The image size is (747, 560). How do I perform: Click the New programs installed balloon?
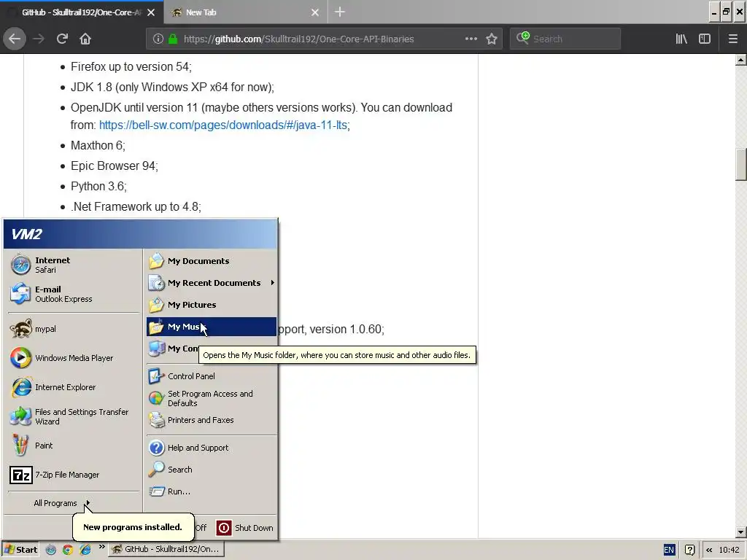click(x=133, y=527)
